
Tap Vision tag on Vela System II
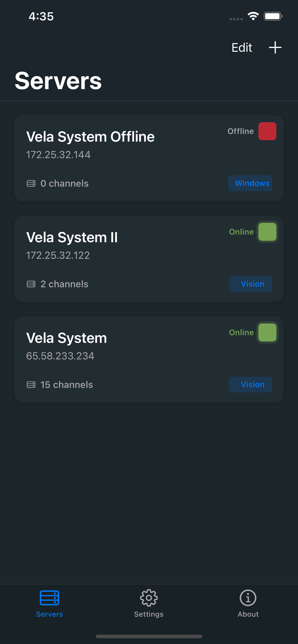point(250,284)
